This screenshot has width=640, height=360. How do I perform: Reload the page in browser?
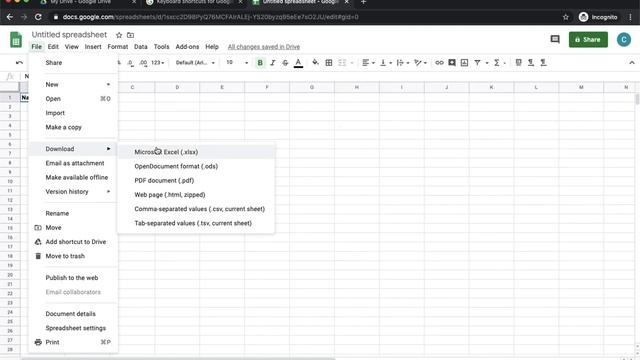click(x=38, y=17)
